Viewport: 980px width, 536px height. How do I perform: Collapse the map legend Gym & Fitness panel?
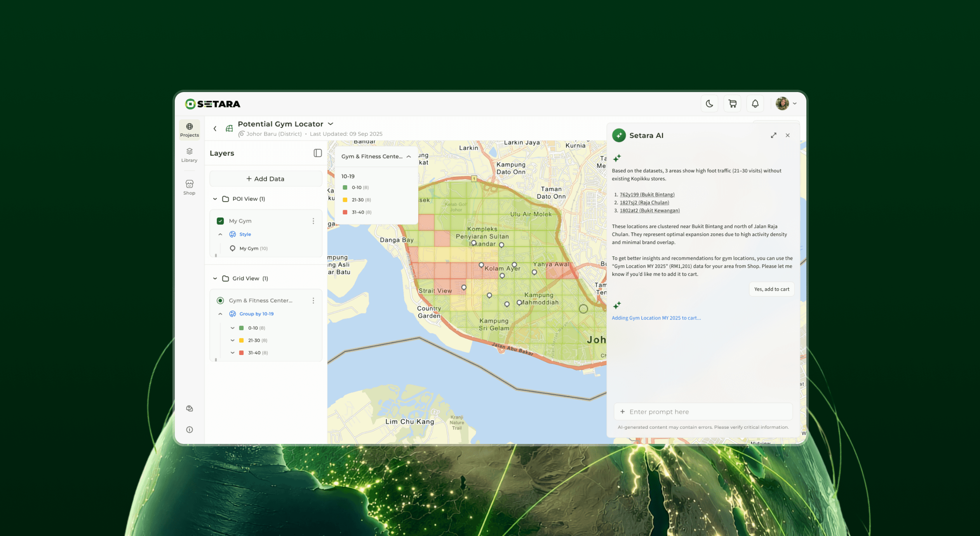tap(409, 157)
